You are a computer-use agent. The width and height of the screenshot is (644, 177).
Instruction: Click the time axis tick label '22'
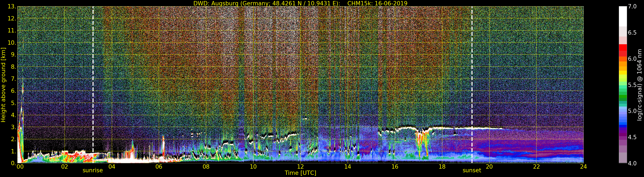[536, 167]
